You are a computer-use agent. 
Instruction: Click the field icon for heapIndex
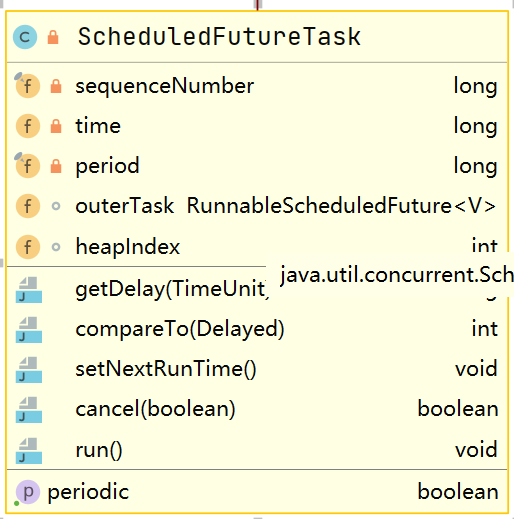click(x=28, y=247)
